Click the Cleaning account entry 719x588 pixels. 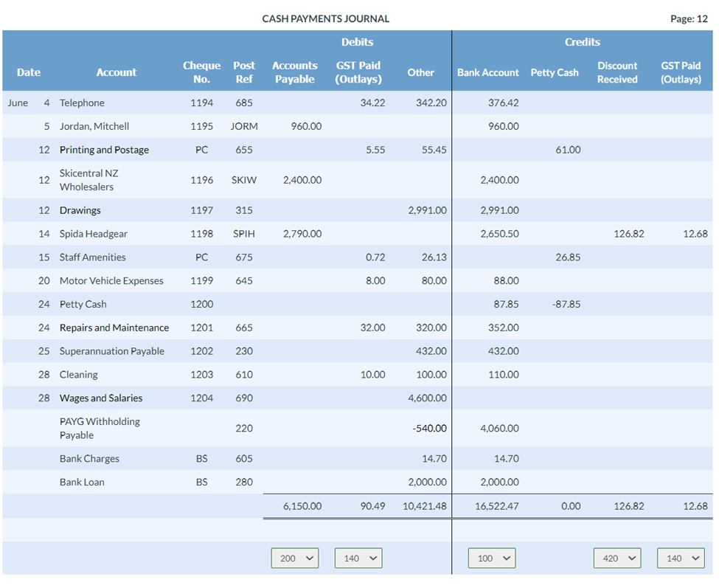point(79,374)
